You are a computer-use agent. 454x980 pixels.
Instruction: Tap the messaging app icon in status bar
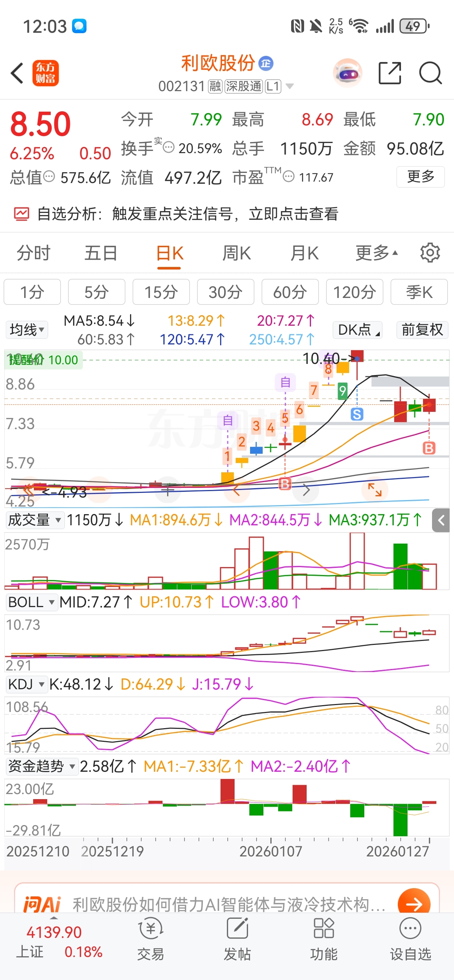[79, 26]
